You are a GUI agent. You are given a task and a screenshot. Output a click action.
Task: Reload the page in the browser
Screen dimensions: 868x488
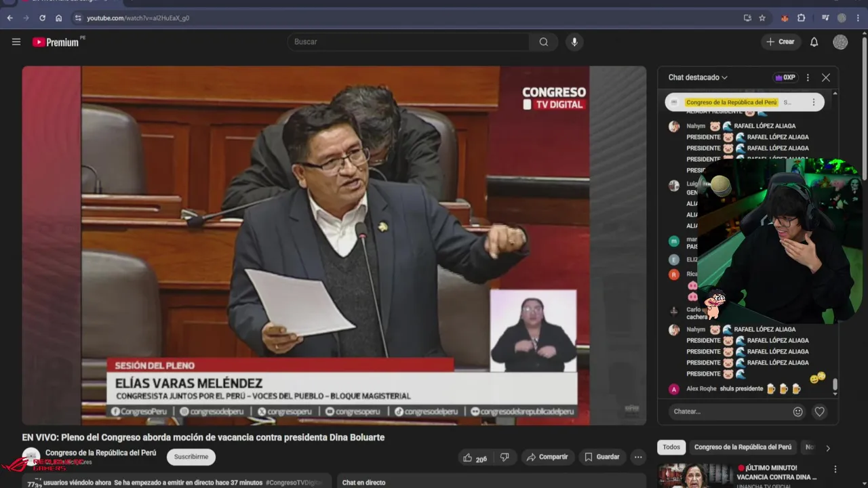[42, 18]
